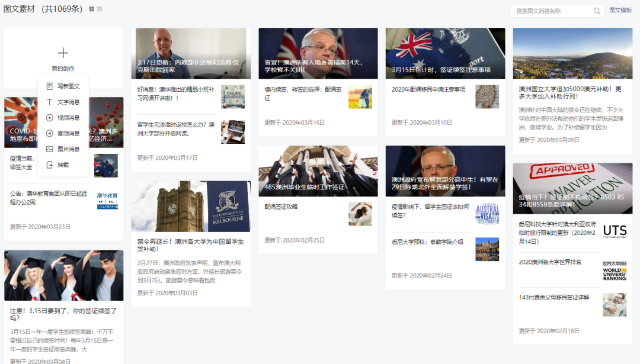Click the 写新图文 document icon

click(49, 86)
